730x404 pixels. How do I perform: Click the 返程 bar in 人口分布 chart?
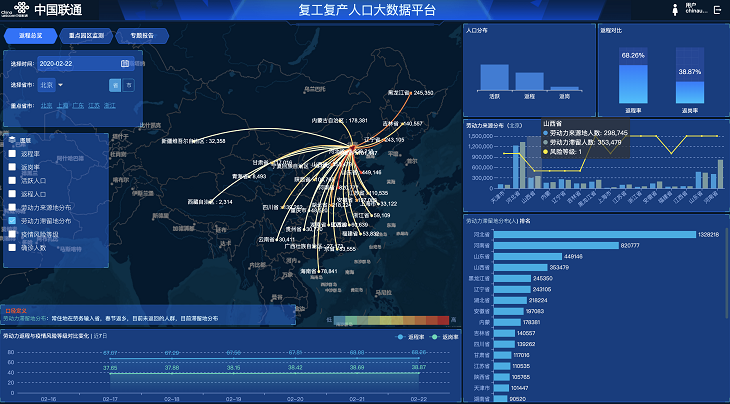[529, 81]
